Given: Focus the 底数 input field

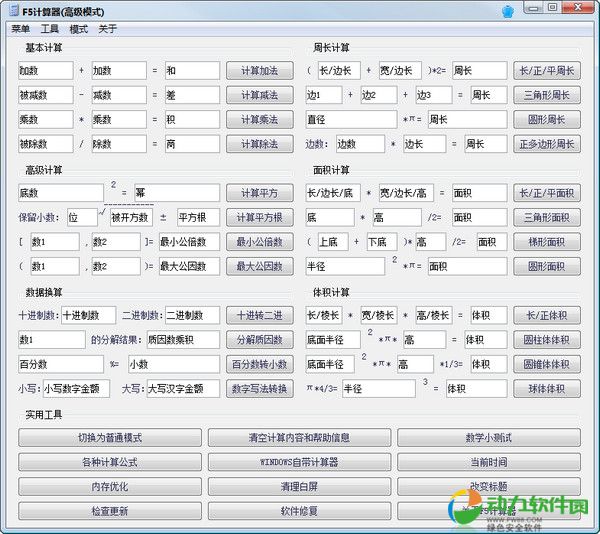Looking at the screenshot, I should 61,192.
